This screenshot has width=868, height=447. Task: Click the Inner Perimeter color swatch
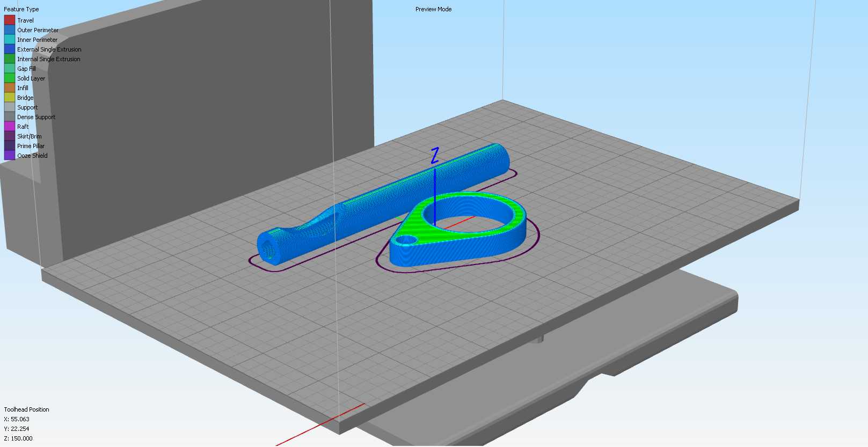10,40
